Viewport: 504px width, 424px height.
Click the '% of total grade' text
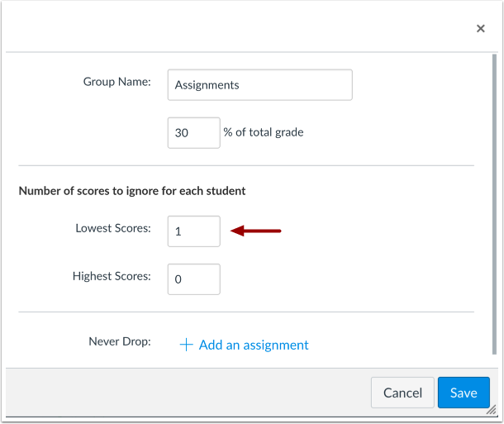[264, 132]
